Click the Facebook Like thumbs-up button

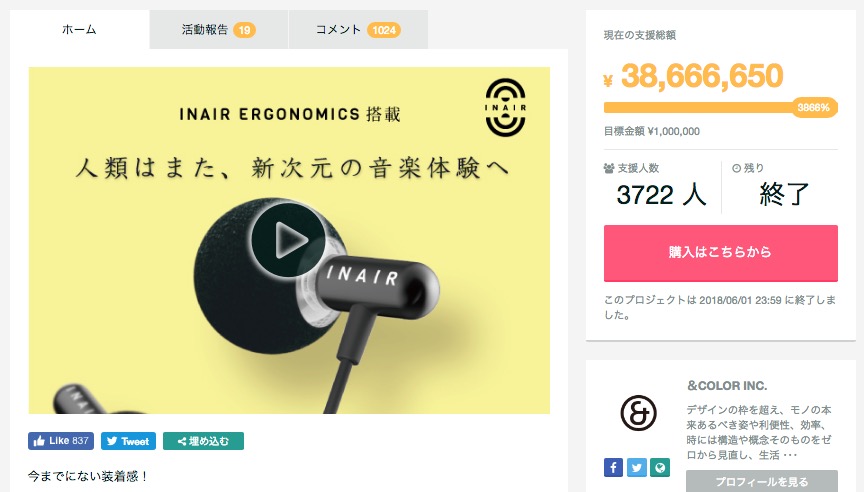pos(61,441)
